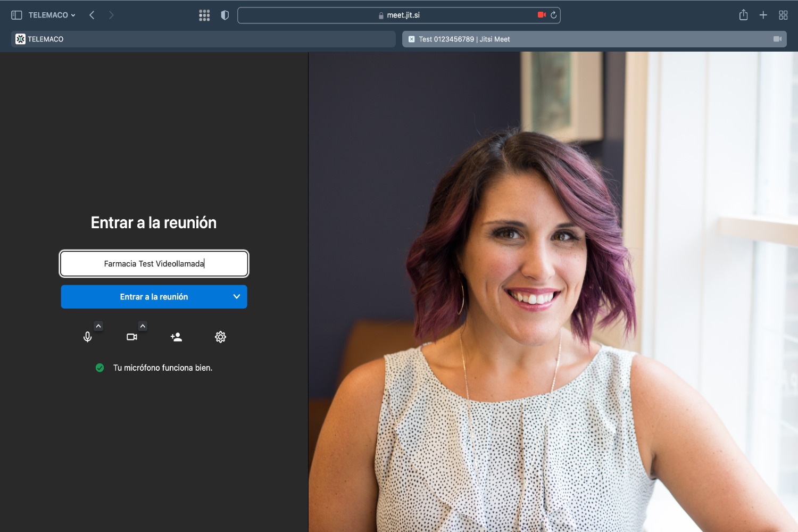Click the red camera indicator in address bar
Image resolution: width=798 pixels, height=532 pixels.
click(x=542, y=15)
